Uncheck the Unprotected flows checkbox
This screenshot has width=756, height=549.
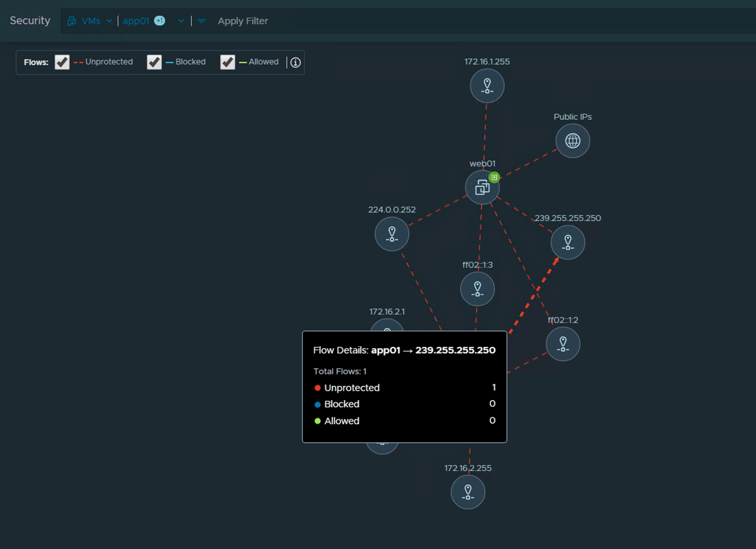point(62,62)
